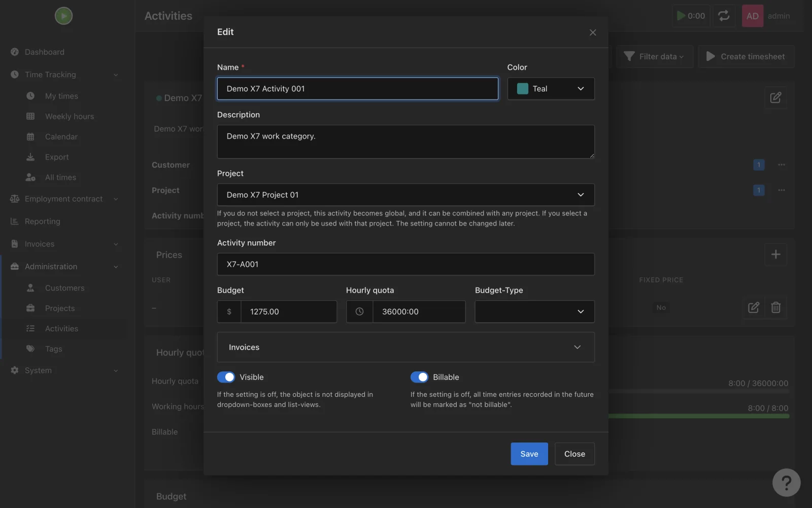Screen dimensions: 812x508
Task: Open Dashboard in sidebar
Action: (x=45, y=52)
